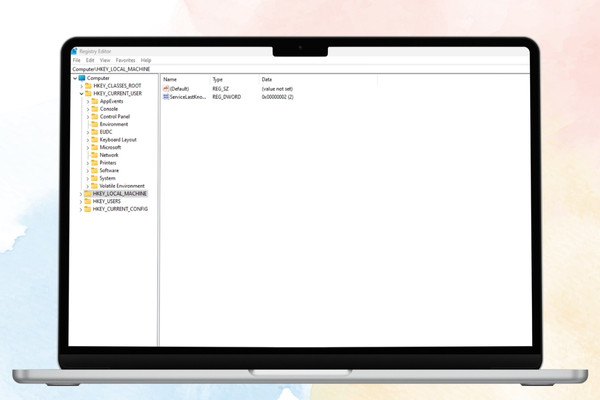Click the registry path address bar
The image size is (600, 400).
coord(300,69)
